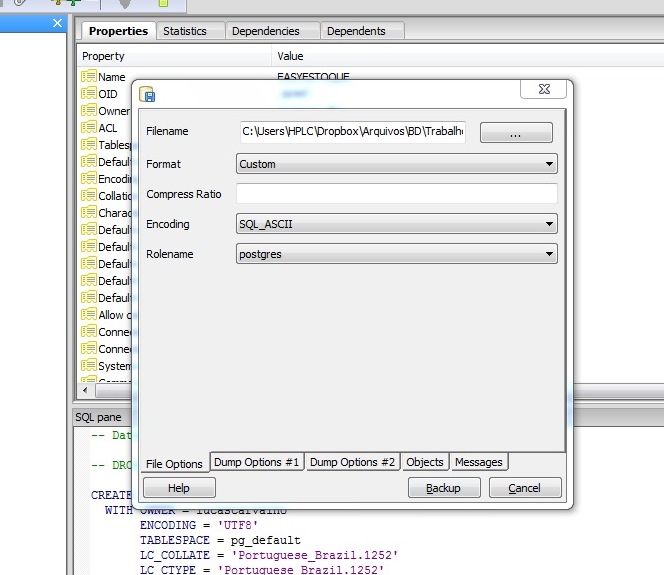Switch to the Statistics tab
664x575 pixels.
tap(185, 31)
